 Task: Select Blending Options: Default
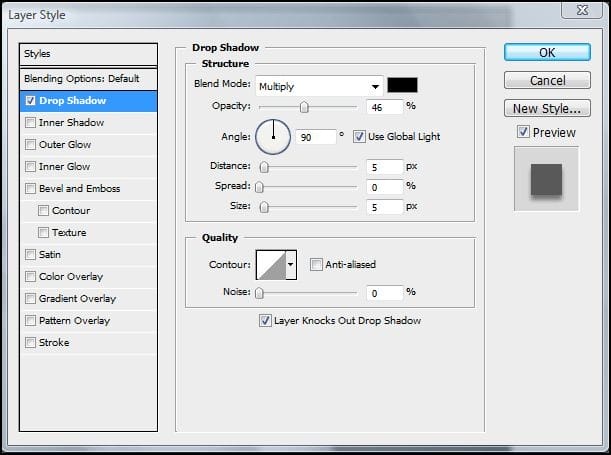pos(88,79)
